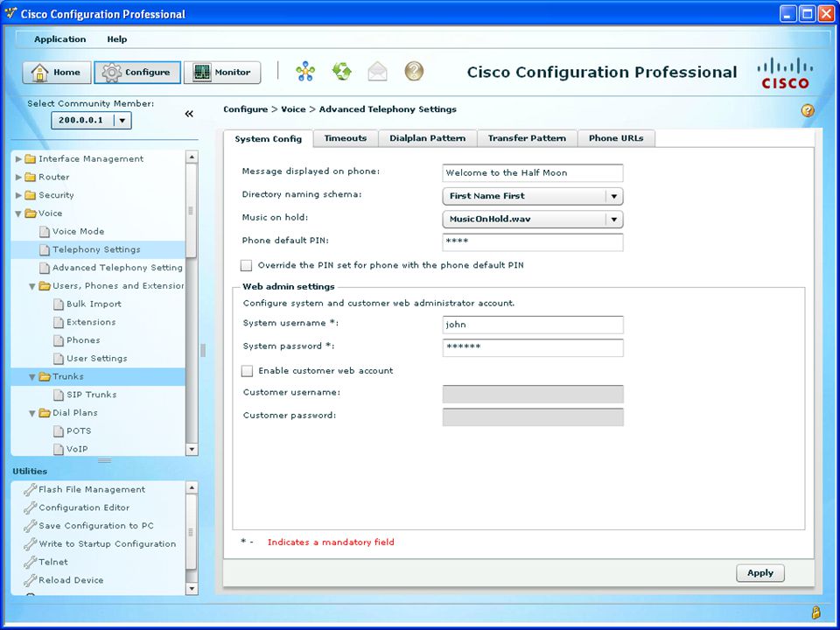The image size is (840, 630).
Task: Select Telephony Settings in the tree
Action: (x=96, y=249)
